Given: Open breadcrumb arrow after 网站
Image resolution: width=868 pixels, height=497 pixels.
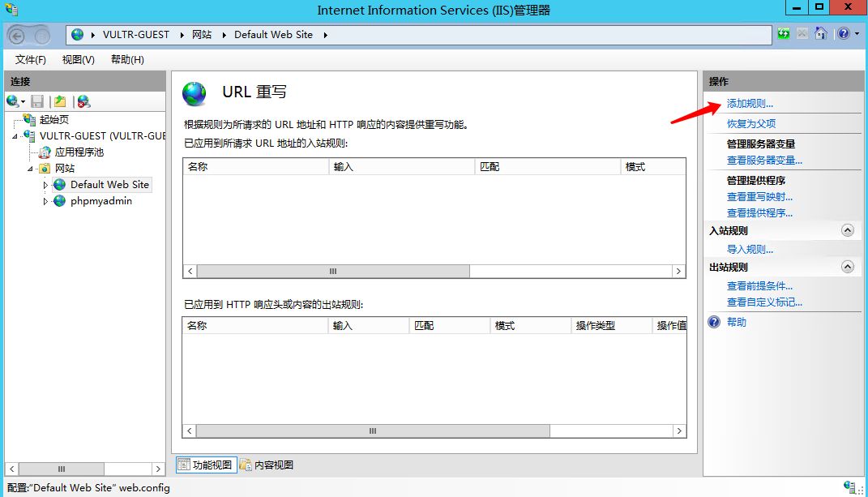Looking at the screenshot, I should pos(224,35).
